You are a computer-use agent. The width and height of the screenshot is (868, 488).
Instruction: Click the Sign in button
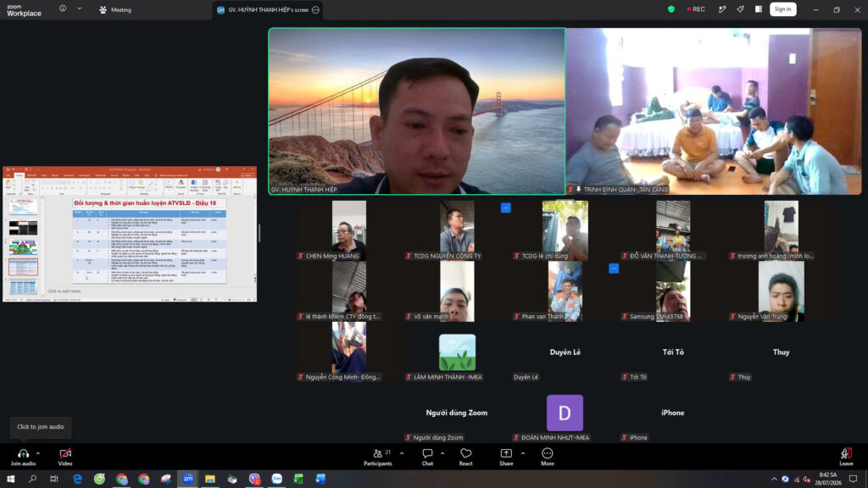[x=782, y=9]
